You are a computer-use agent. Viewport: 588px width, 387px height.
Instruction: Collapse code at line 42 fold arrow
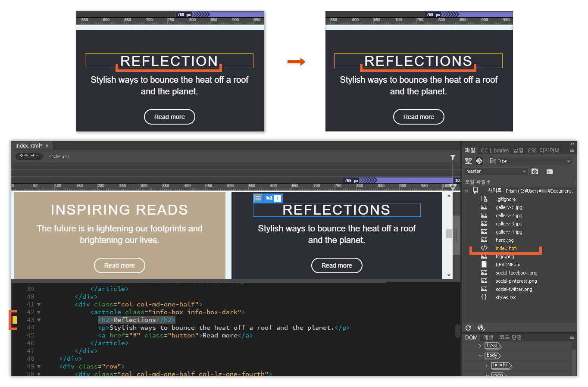point(39,312)
